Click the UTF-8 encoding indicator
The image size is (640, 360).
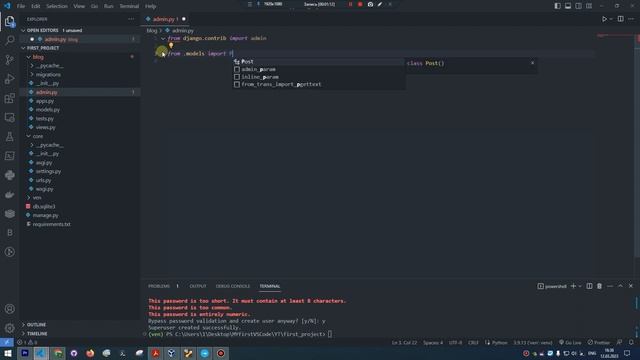coord(456,342)
